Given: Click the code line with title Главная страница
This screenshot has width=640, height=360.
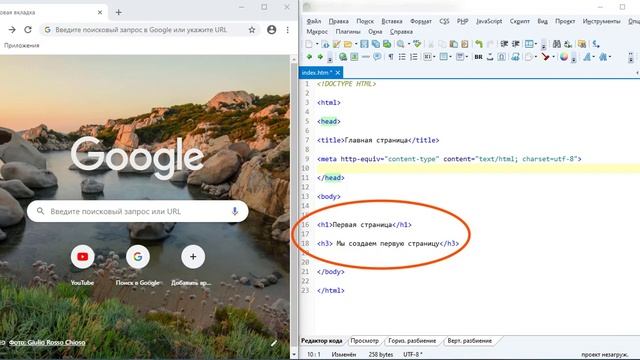Looking at the screenshot, I should tap(378, 140).
